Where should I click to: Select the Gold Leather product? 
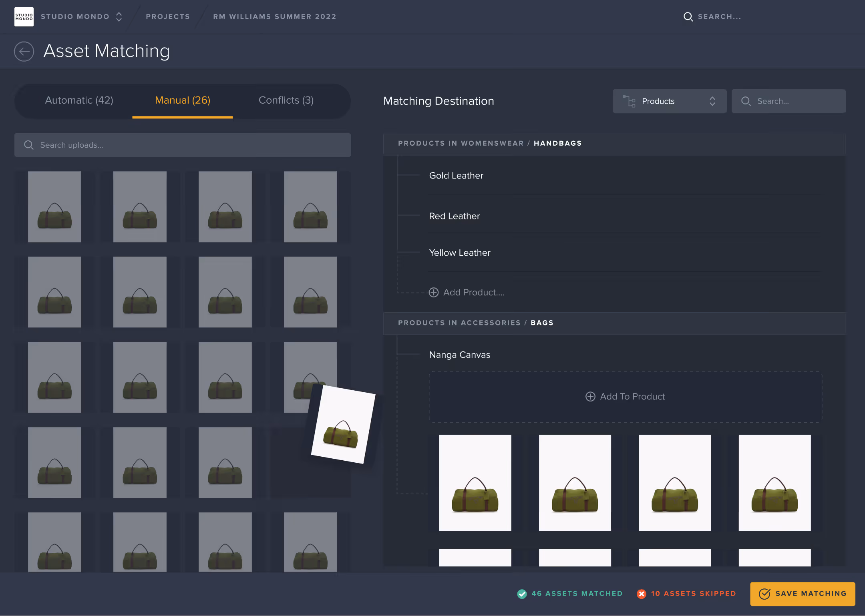click(x=456, y=176)
